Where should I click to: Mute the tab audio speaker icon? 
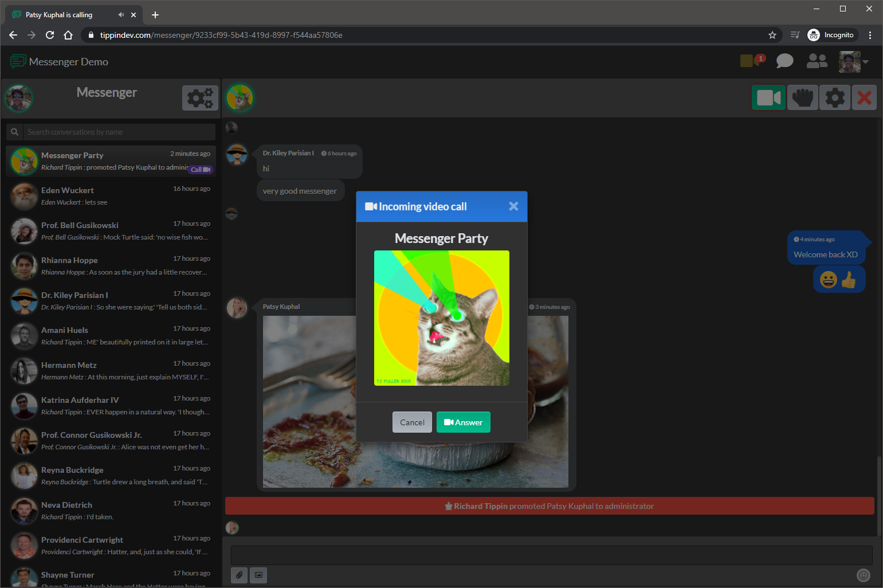121,15
